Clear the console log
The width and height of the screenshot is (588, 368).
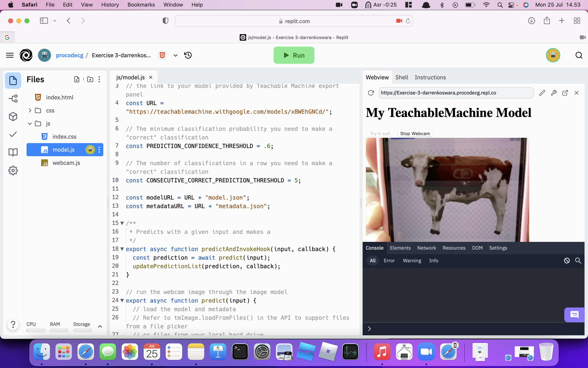tap(567, 261)
